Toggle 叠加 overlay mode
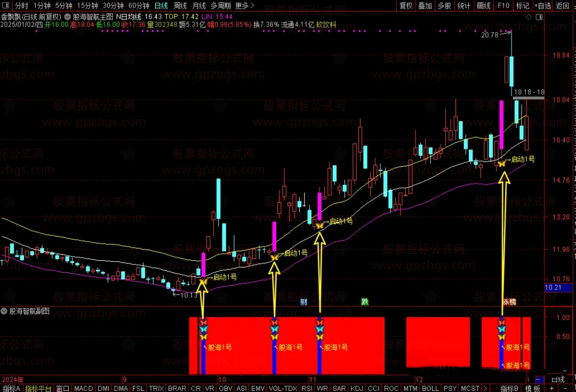The width and height of the screenshot is (576, 392). pos(425,6)
